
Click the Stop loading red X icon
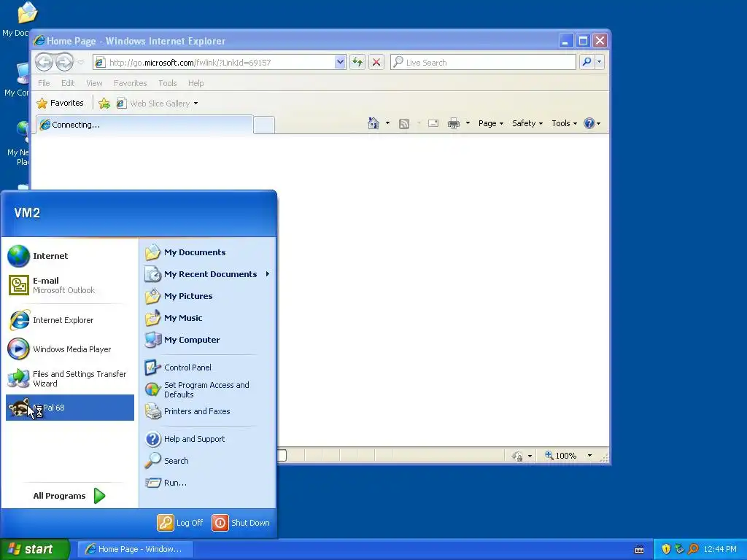point(376,62)
